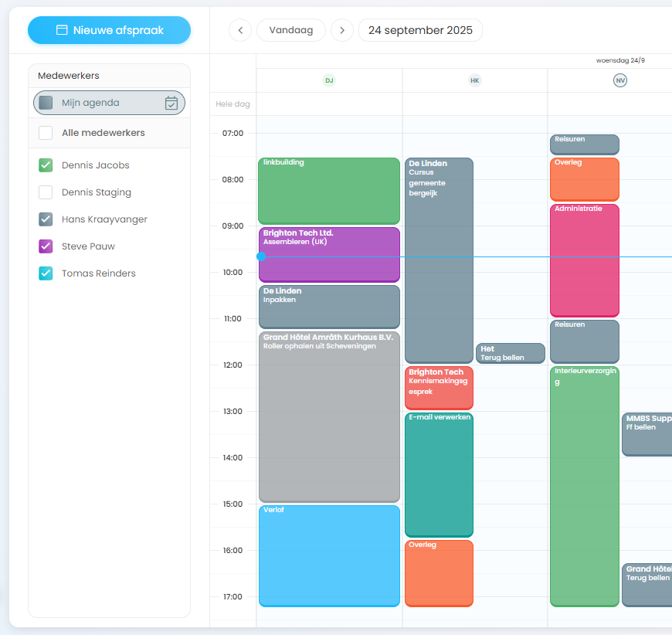
Task: Open the pink Administratie appointment
Action: 584,260
